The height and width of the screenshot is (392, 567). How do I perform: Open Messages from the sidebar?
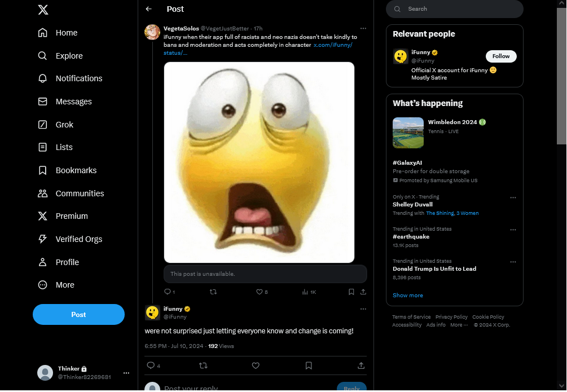click(x=65, y=102)
